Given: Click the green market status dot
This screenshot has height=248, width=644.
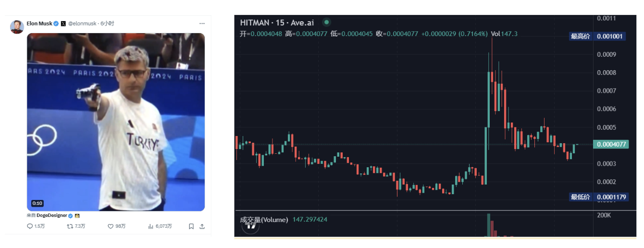Looking at the screenshot, I should tap(327, 22).
